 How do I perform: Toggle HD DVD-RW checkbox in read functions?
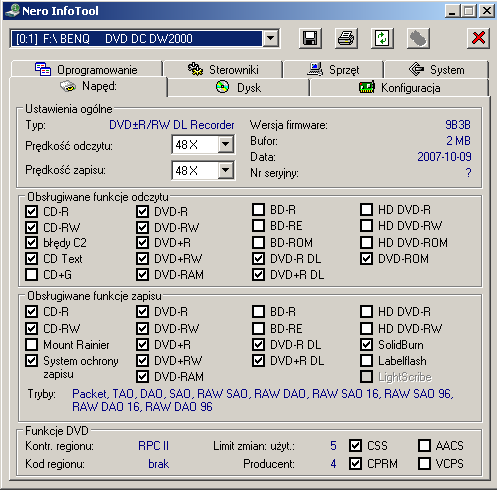click(366, 226)
